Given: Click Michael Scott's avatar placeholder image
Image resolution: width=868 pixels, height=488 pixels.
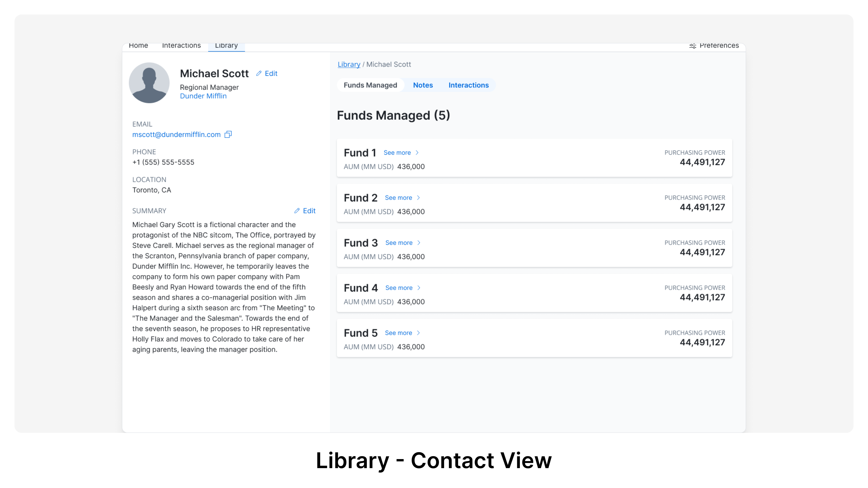Looking at the screenshot, I should click(x=149, y=82).
